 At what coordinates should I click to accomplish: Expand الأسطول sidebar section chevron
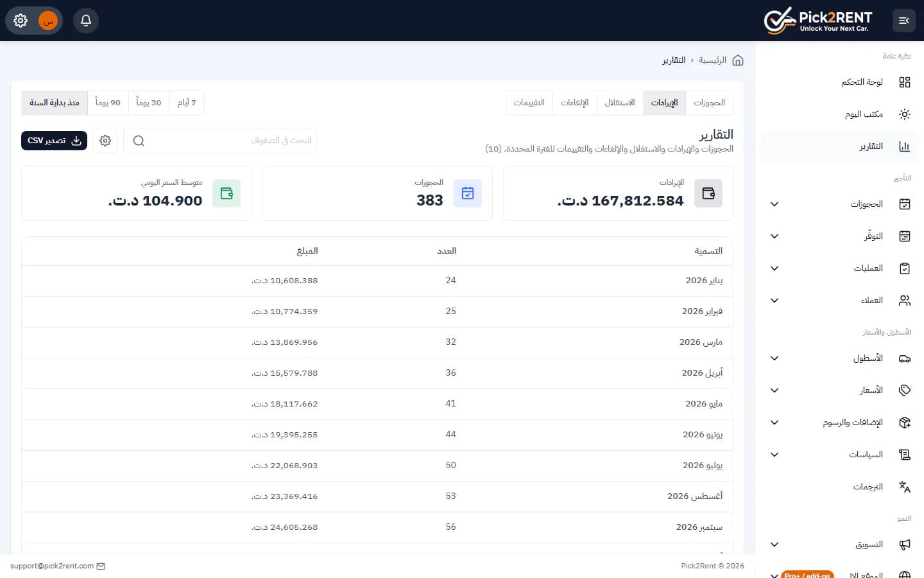774,358
